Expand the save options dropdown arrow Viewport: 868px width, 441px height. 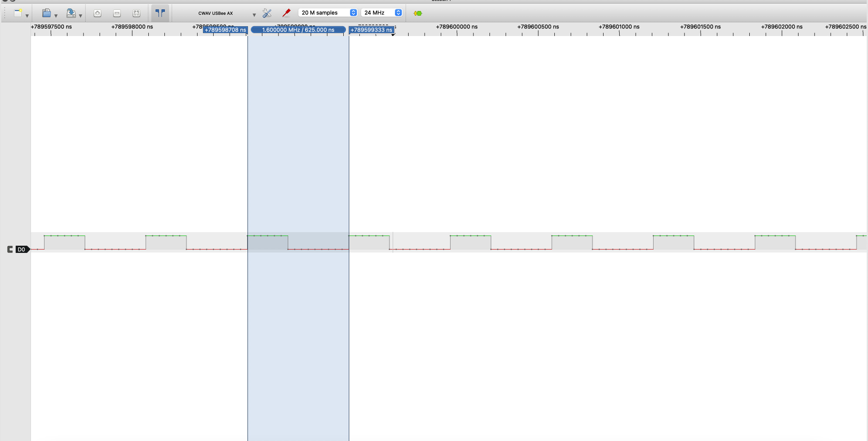click(81, 16)
